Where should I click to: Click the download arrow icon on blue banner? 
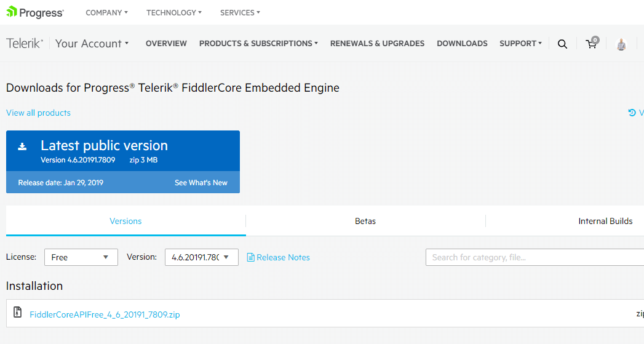pos(22,146)
